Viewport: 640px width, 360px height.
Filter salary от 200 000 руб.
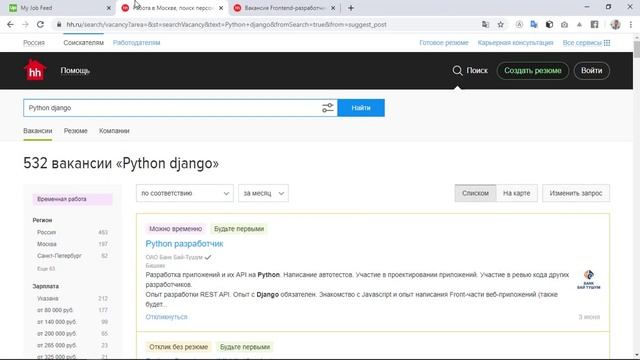(x=56, y=334)
